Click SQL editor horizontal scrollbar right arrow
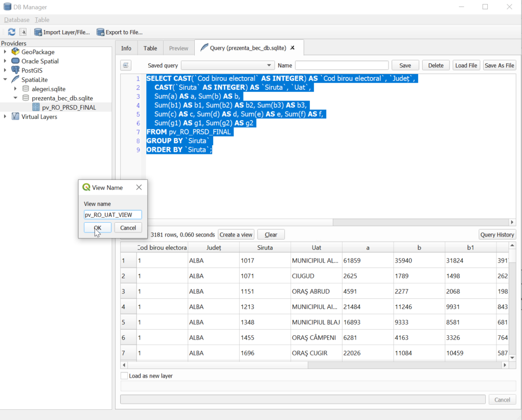 512,222
